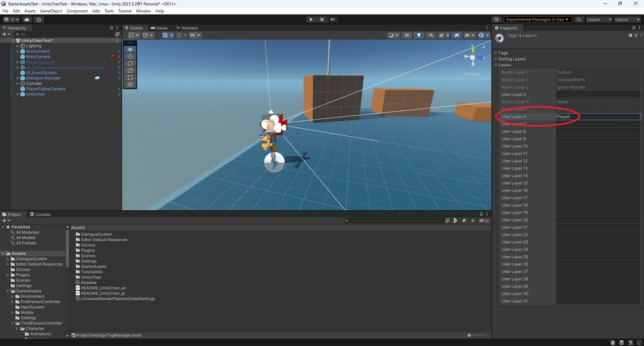Open Tags & Layers preset icon
This screenshot has width=644, height=346.
(x=635, y=35)
